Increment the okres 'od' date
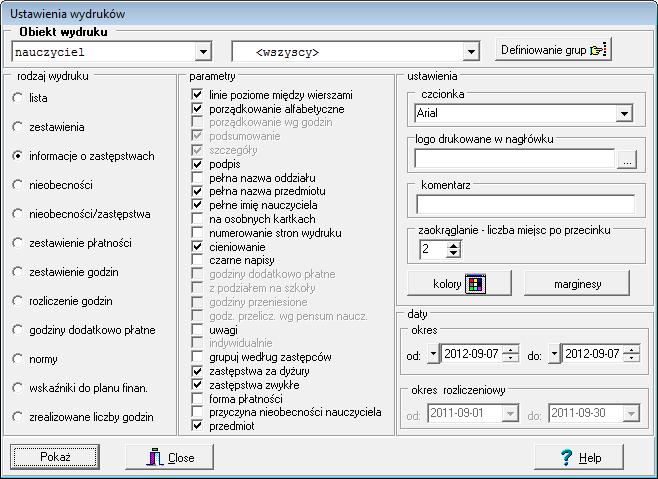The width and height of the screenshot is (658, 479). pos(510,349)
